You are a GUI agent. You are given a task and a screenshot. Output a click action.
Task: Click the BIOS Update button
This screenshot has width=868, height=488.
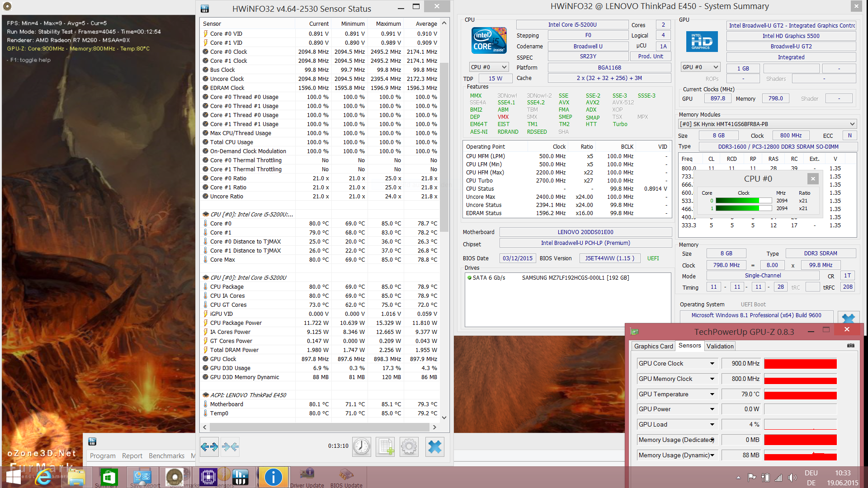[x=346, y=478]
